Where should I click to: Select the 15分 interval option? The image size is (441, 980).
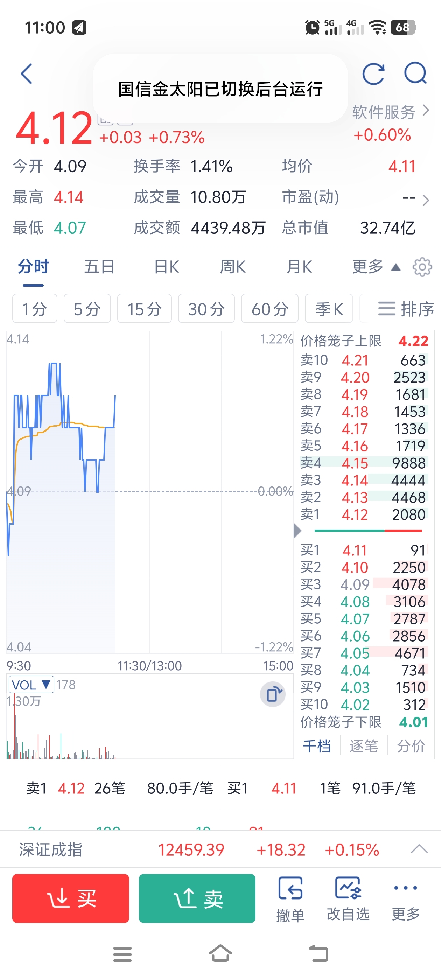(x=145, y=309)
